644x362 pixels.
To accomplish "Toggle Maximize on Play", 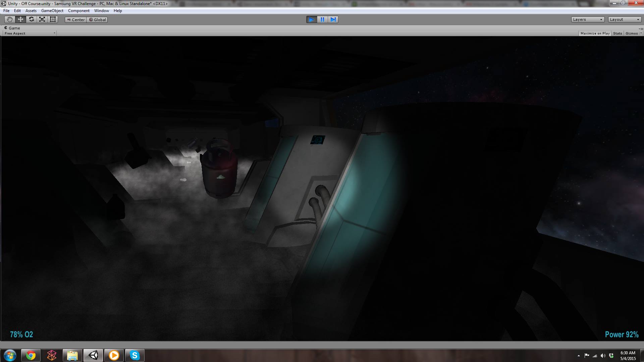I will click(595, 34).
